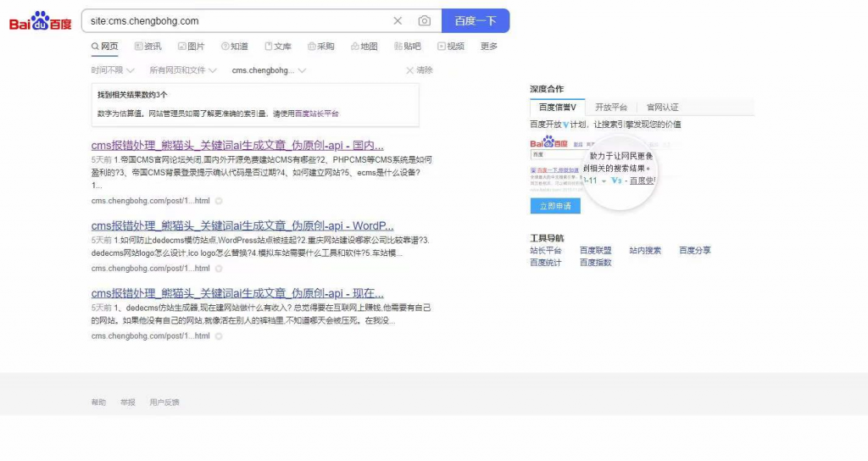Click second result's cms.chengbohg.com URL
This screenshot has width=868, height=461.
151,269
